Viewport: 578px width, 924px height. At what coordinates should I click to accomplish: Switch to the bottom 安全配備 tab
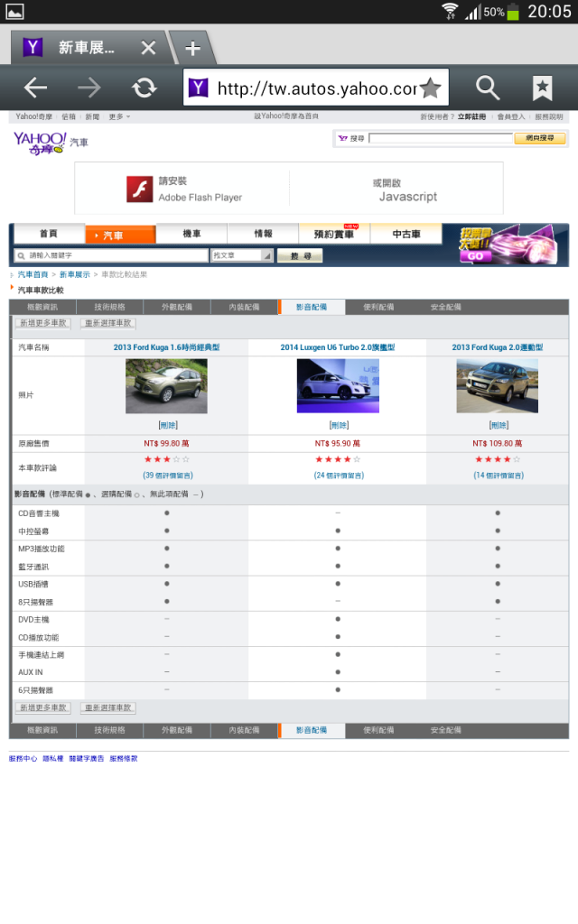click(x=446, y=730)
